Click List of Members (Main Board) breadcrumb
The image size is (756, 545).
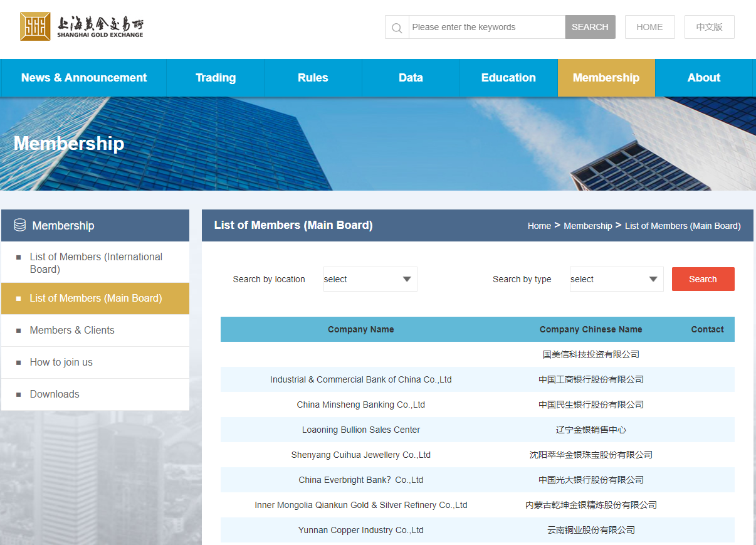coord(683,226)
